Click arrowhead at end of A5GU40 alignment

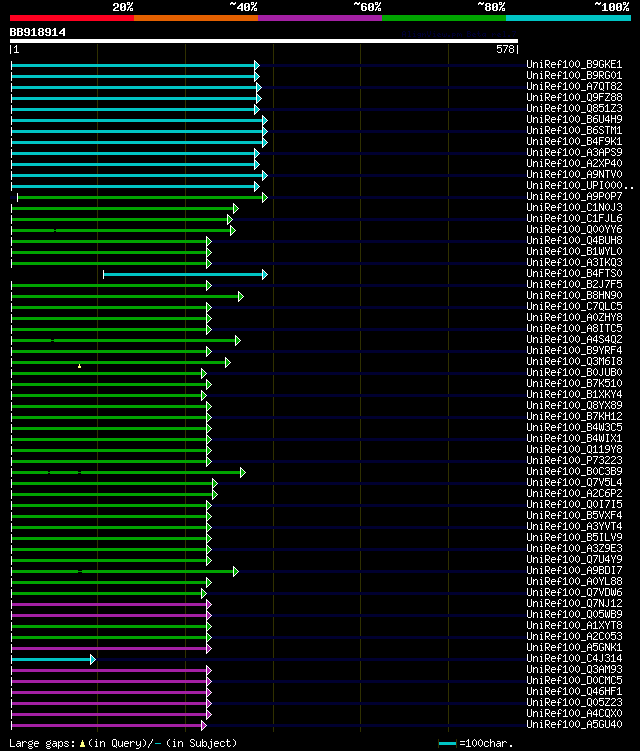(x=204, y=726)
